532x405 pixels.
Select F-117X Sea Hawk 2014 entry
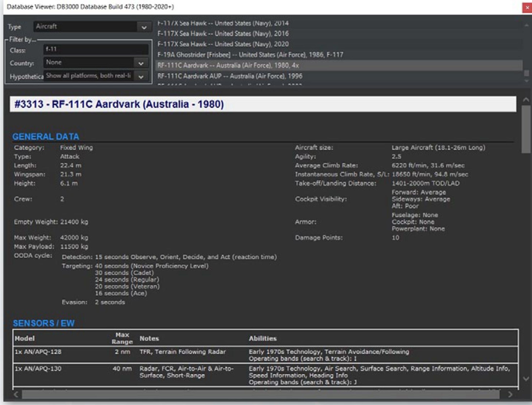point(223,23)
